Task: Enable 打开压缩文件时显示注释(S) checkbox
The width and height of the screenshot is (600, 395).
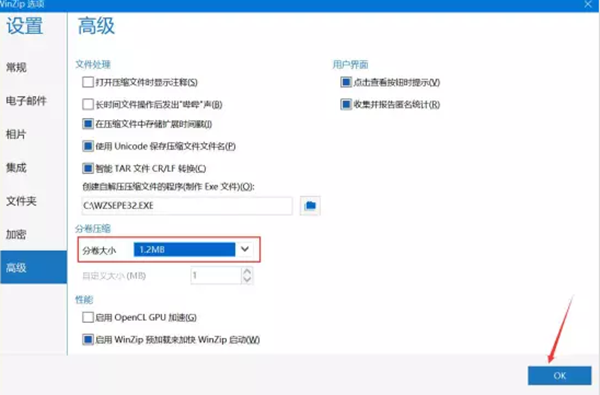Action: (x=88, y=82)
